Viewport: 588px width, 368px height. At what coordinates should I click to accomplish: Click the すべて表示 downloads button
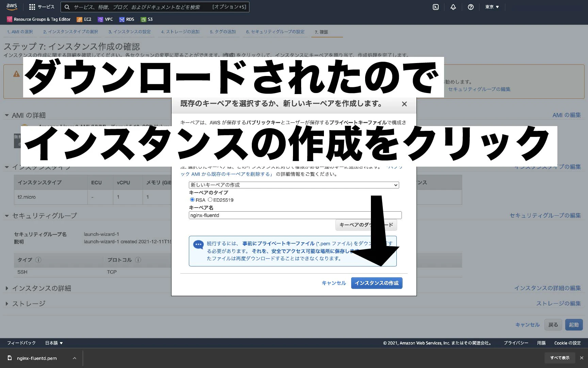[560, 358]
